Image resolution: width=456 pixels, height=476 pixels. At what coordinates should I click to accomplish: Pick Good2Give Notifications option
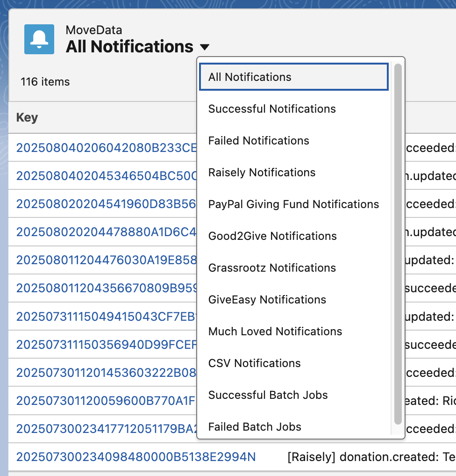click(x=272, y=236)
